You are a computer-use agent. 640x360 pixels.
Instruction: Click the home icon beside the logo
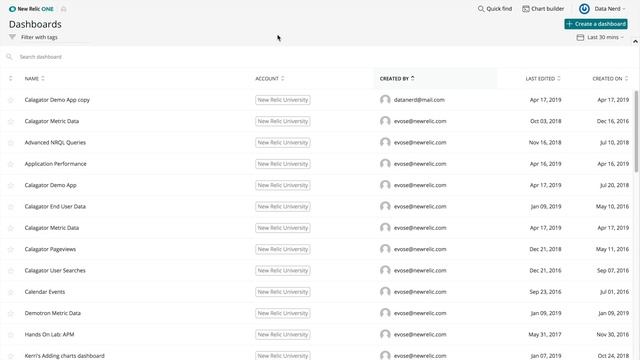pyautogui.click(x=64, y=9)
